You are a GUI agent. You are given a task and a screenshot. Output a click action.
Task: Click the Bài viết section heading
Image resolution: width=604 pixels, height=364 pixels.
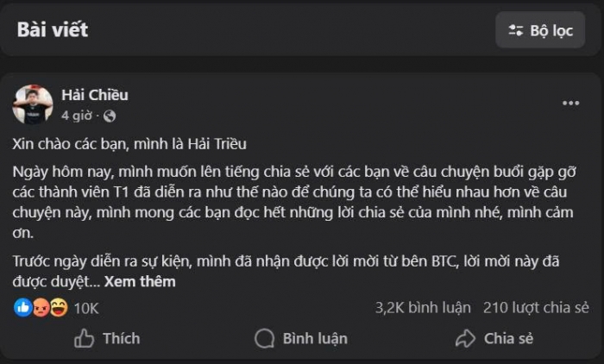(52, 30)
